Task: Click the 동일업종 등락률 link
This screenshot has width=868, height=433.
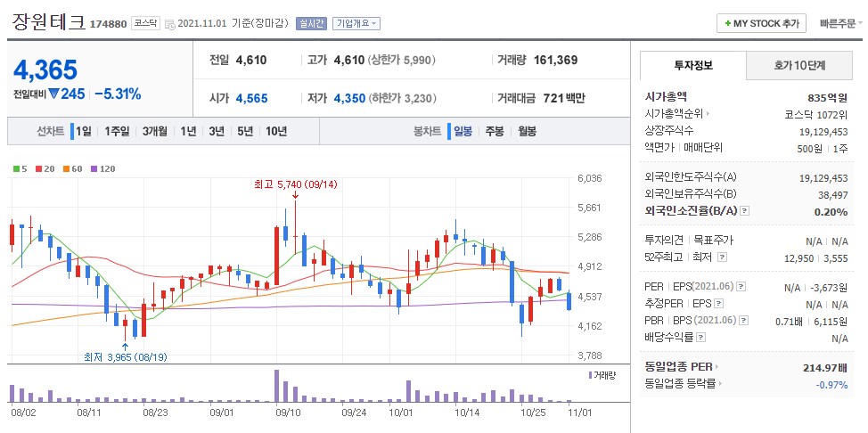Action: (x=680, y=382)
